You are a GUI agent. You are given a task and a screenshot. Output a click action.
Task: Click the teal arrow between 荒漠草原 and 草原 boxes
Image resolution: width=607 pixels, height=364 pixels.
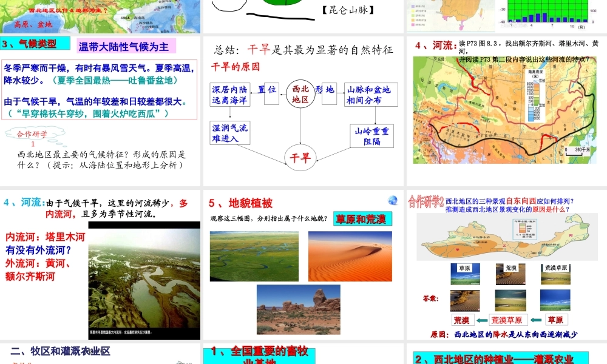536,320
